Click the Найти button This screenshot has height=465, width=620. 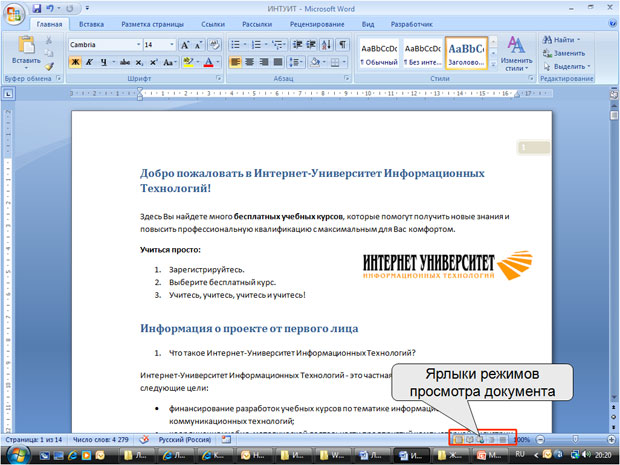point(561,40)
